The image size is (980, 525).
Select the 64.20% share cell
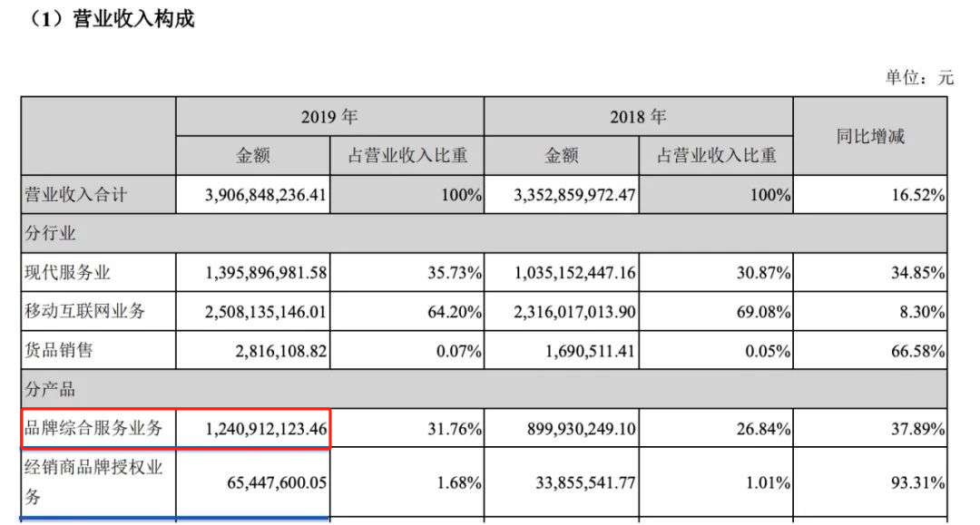click(x=455, y=312)
